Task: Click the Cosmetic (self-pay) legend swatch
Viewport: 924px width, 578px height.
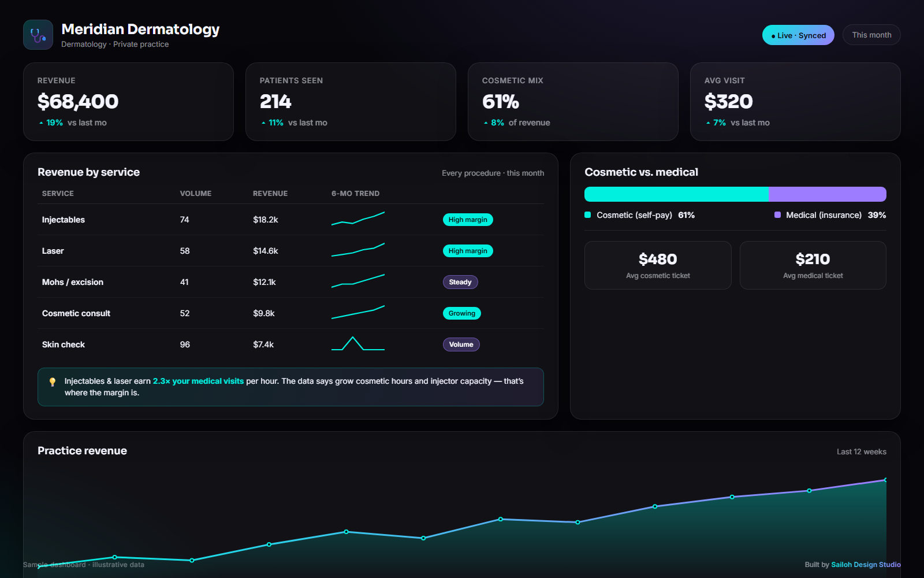Action: click(x=588, y=215)
